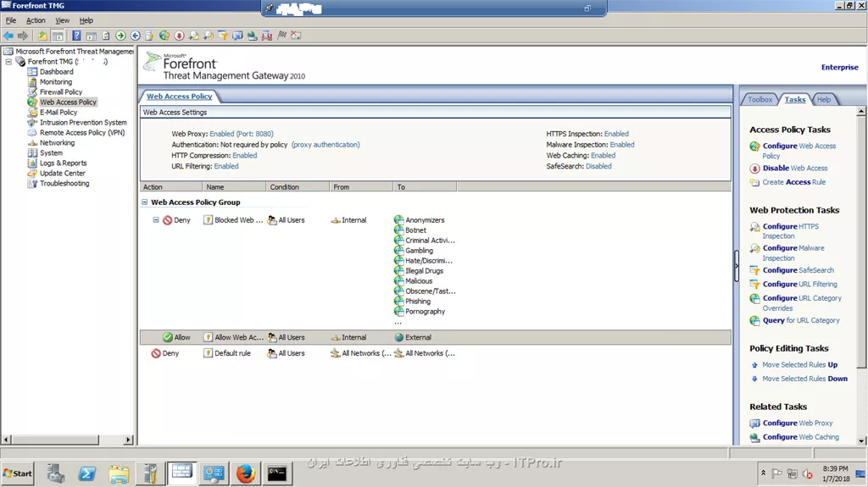Click Configure URL Category Overrides task
This screenshot has width=868, height=487.
pos(802,303)
